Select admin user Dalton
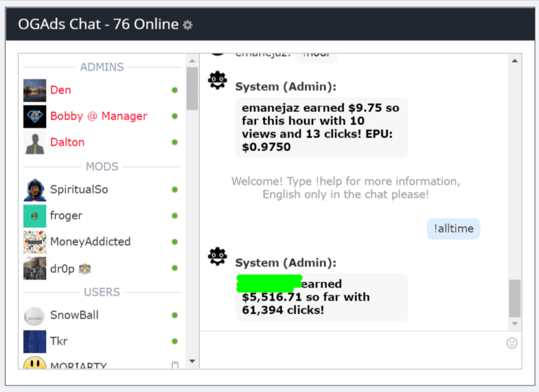Screen dimensions: 539x392 [102, 142]
